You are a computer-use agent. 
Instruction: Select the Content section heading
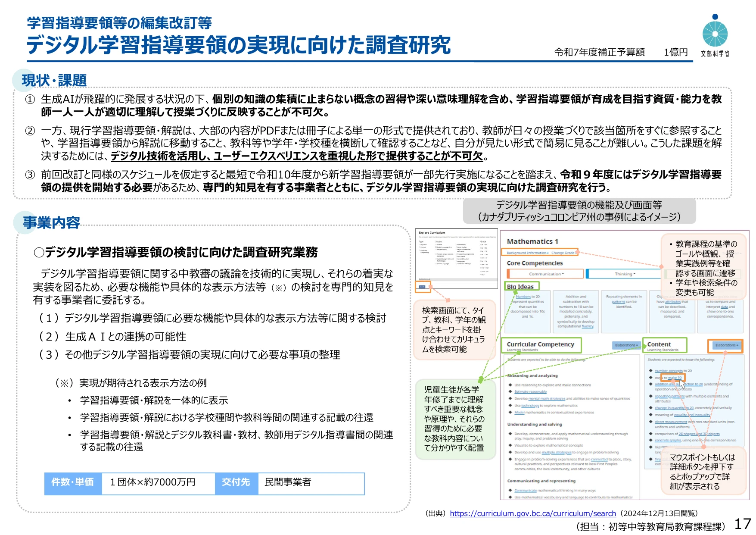[659, 344]
